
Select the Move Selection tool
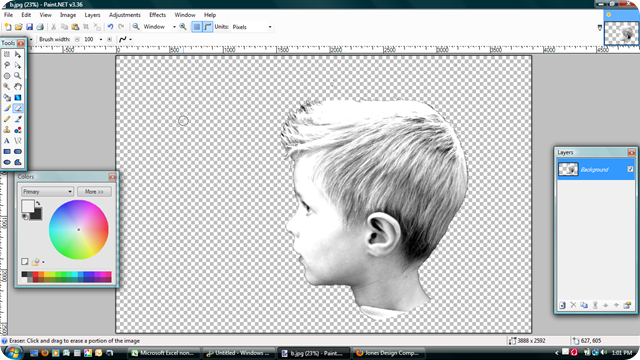click(x=18, y=65)
